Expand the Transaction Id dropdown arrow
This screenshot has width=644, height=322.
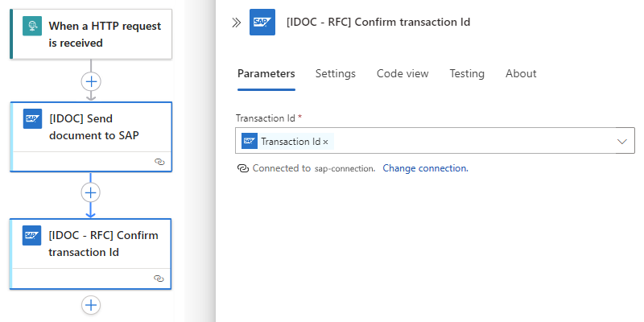621,142
